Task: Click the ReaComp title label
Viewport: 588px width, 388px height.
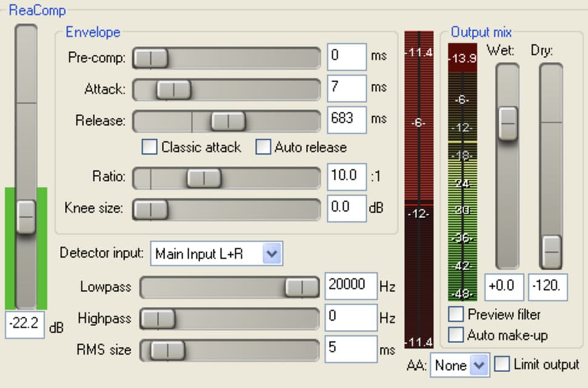Action: click(37, 10)
